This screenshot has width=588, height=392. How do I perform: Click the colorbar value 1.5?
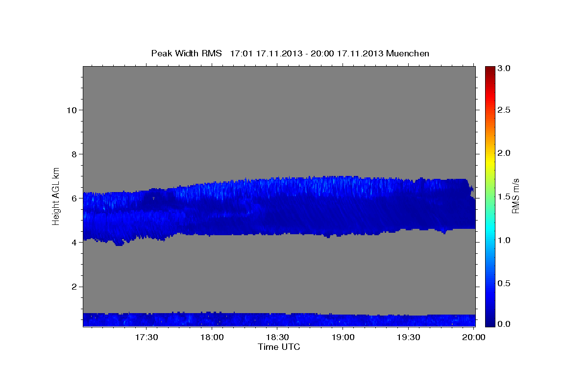[x=505, y=196]
